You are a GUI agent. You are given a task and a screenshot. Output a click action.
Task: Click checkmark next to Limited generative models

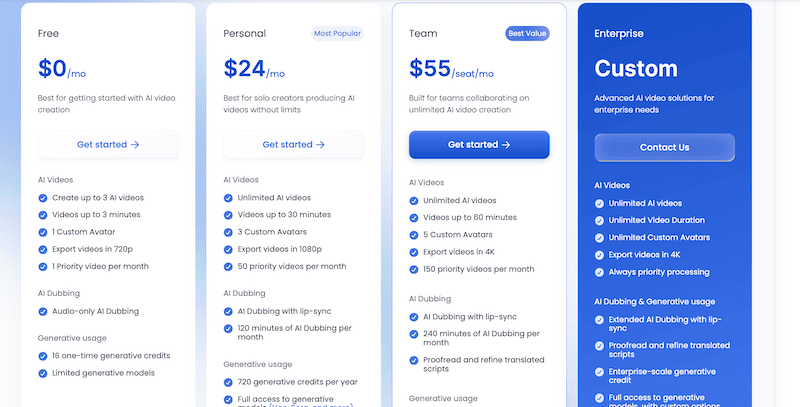(x=43, y=373)
